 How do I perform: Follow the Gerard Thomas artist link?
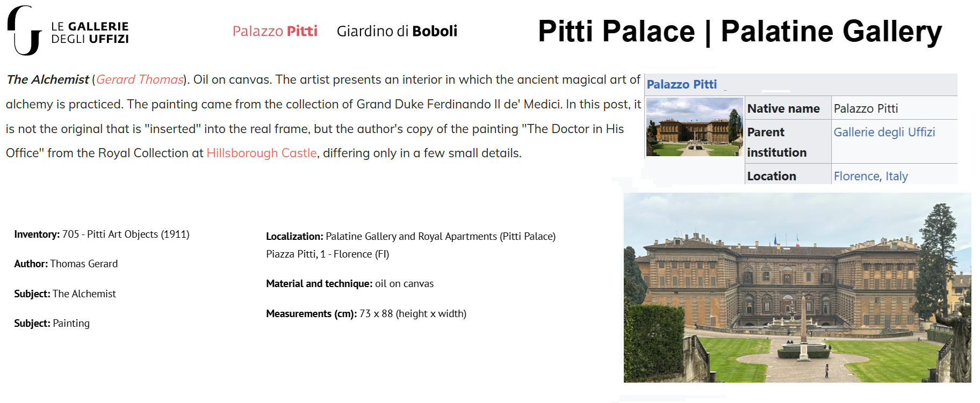(140, 79)
